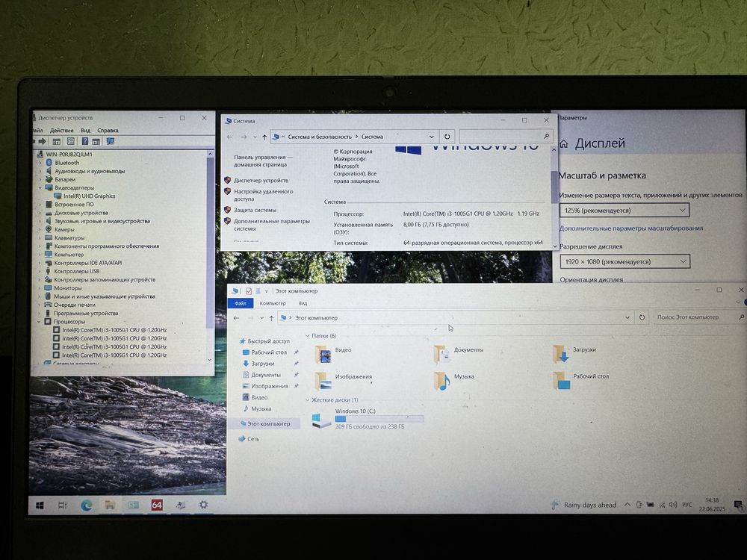
Task: Click the help icon in Device Manager toolbar
Action: click(85, 141)
